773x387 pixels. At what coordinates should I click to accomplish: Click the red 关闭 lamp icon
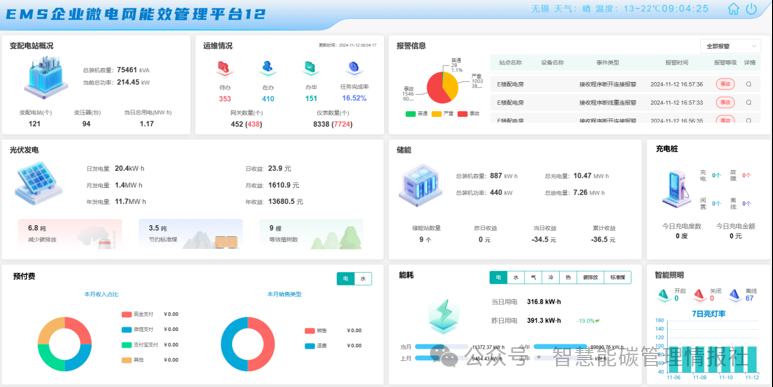699,295
